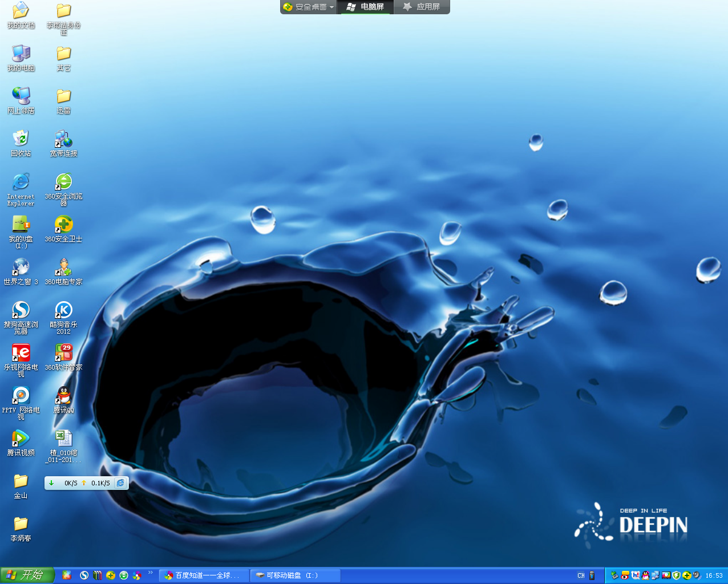The height and width of the screenshot is (584, 728).
Task: Click the Internet Explorer desktop icon
Action: click(21, 182)
